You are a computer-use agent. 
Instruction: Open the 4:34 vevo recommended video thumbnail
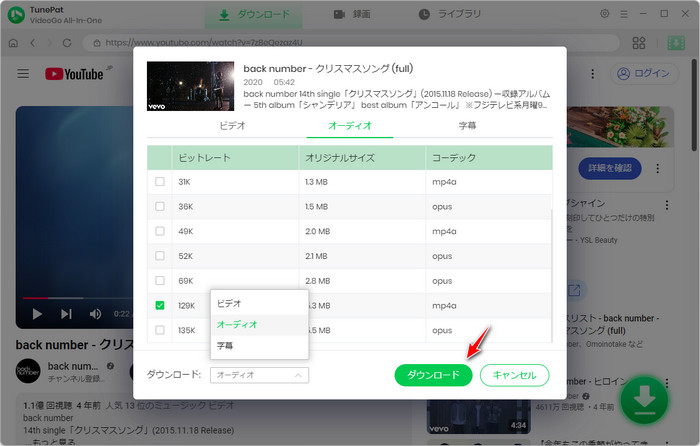pyautogui.click(x=479, y=417)
